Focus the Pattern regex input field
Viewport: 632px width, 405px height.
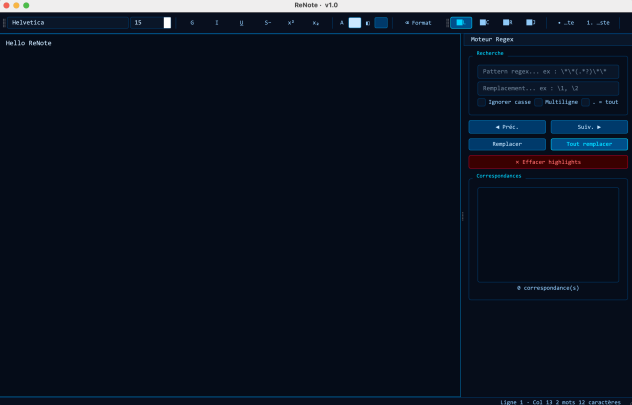pyautogui.click(x=547, y=72)
